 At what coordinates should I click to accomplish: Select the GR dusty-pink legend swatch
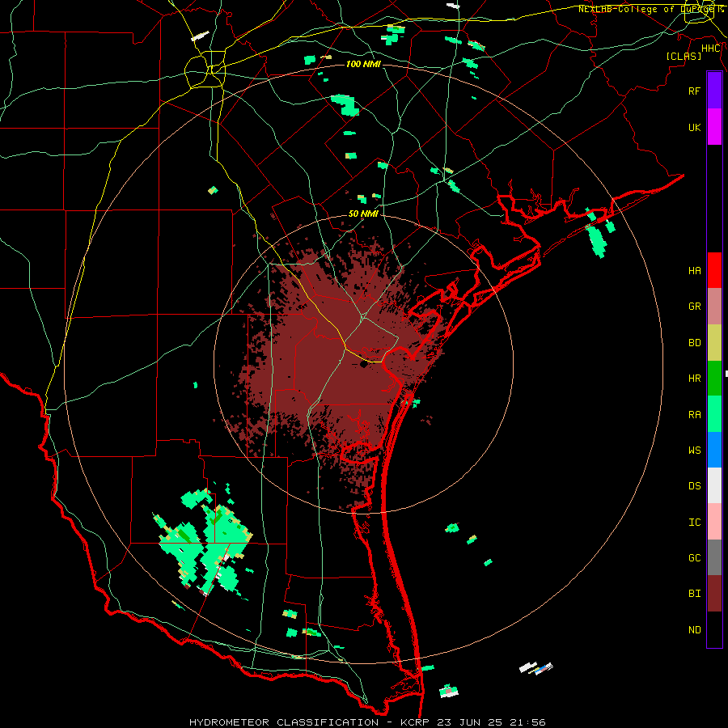714,307
